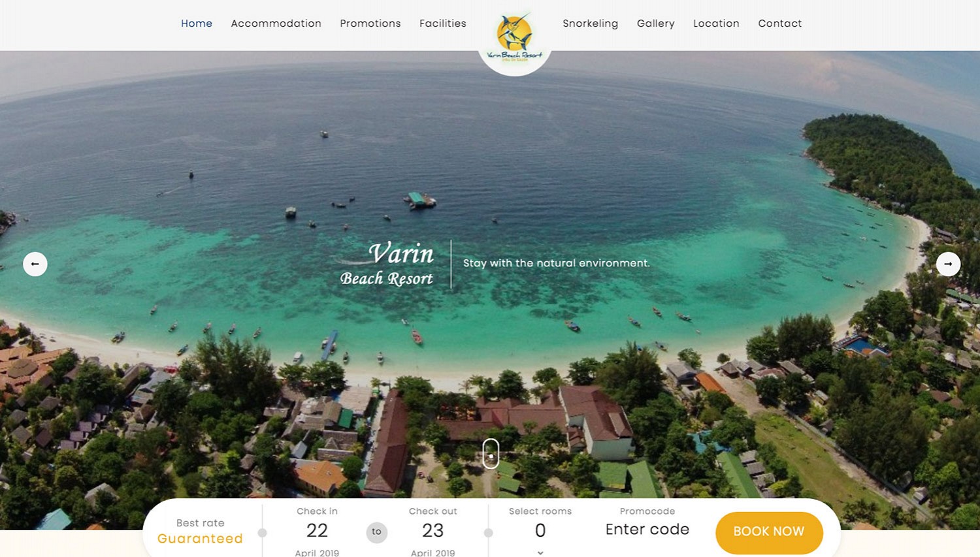The width and height of the screenshot is (980, 557).
Task: Click the Promocode Enter code field
Action: (647, 529)
